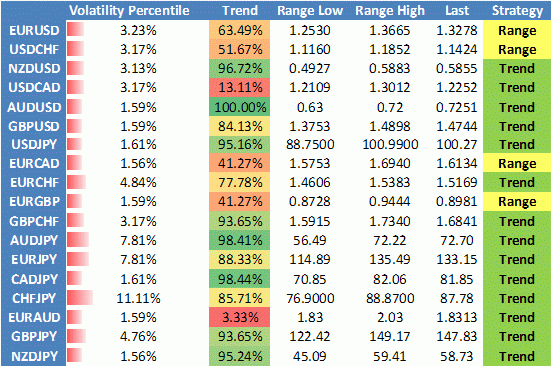Click the EURGBP Range strategy cell

[517, 202]
